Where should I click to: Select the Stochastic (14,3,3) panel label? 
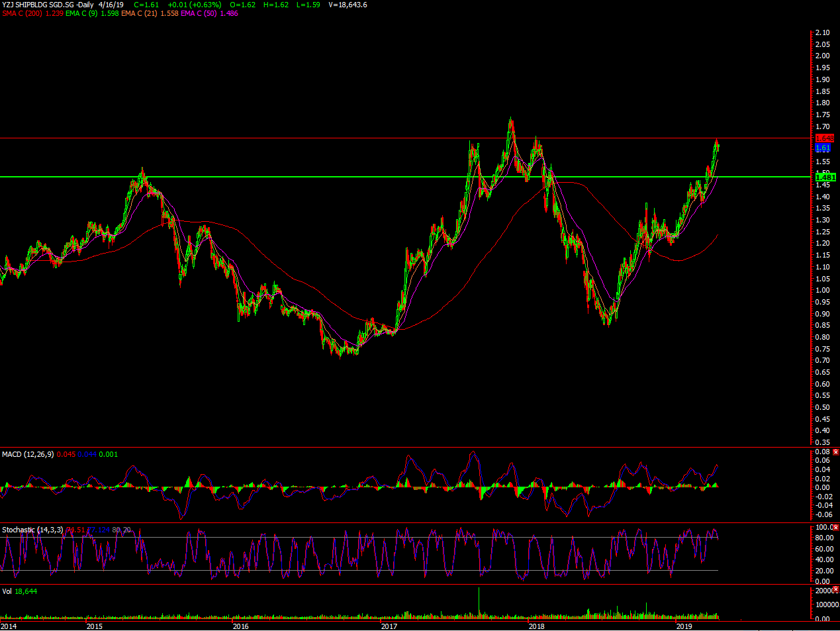click(32, 530)
